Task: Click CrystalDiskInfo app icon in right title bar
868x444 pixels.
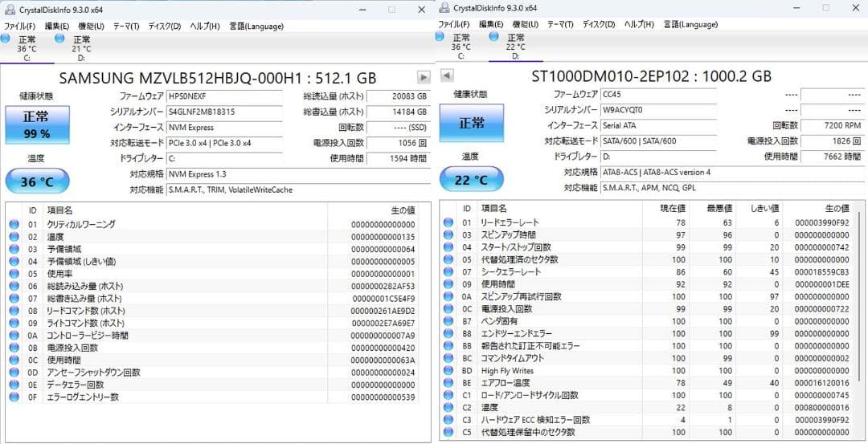Action: pos(444,7)
